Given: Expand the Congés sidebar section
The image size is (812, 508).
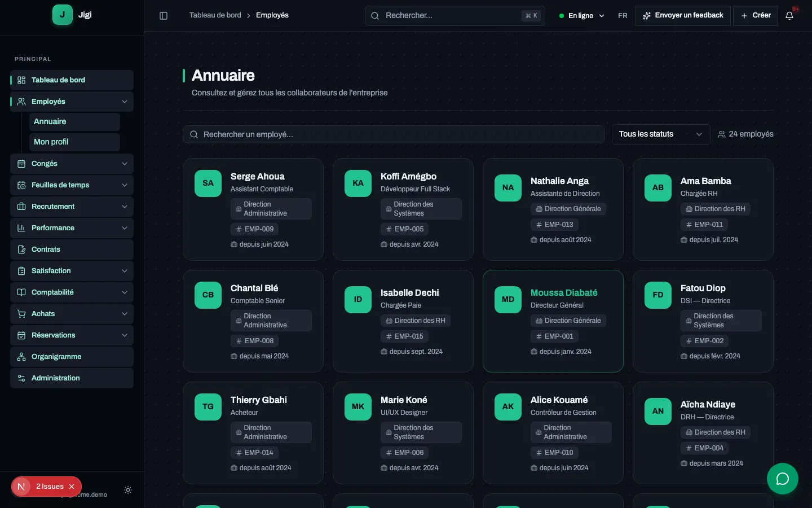Looking at the screenshot, I should (x=72, y=164).
